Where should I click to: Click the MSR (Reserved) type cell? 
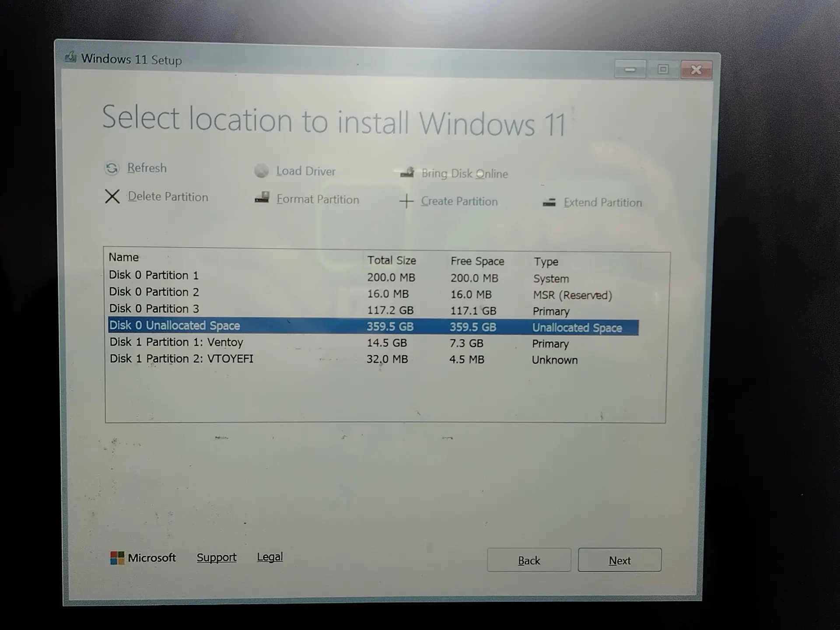point(572,295)
